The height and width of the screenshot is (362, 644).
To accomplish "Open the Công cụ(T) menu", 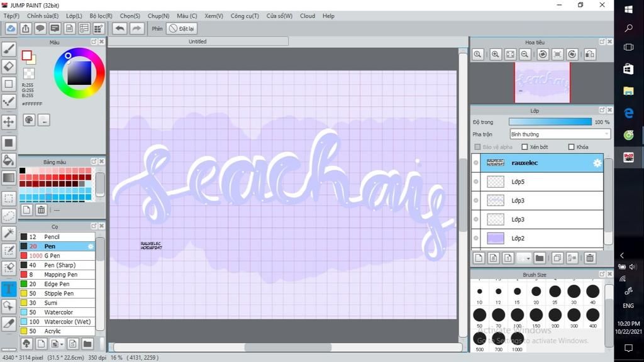I will click(245, 16).
